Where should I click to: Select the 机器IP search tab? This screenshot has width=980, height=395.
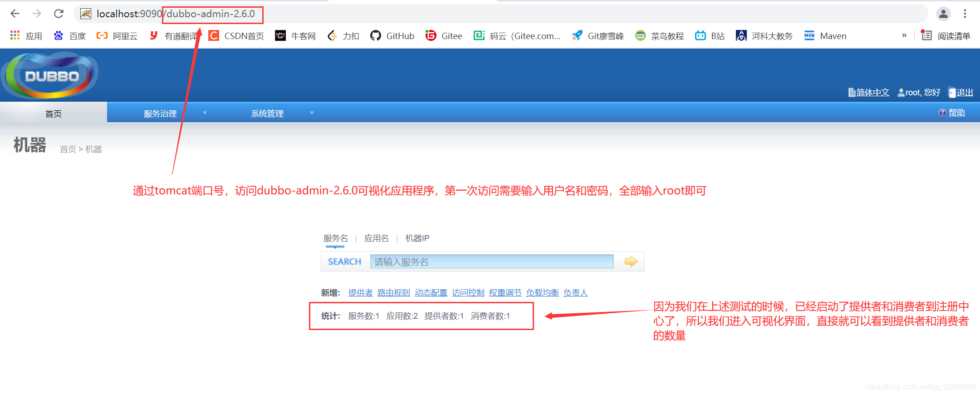click(x=417, y=238)
